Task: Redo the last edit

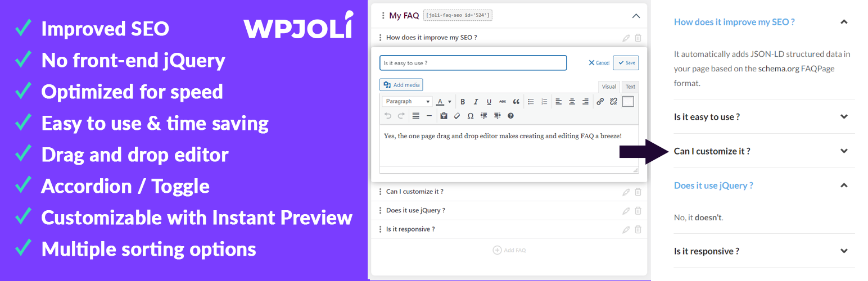Action: pos(401,116)
